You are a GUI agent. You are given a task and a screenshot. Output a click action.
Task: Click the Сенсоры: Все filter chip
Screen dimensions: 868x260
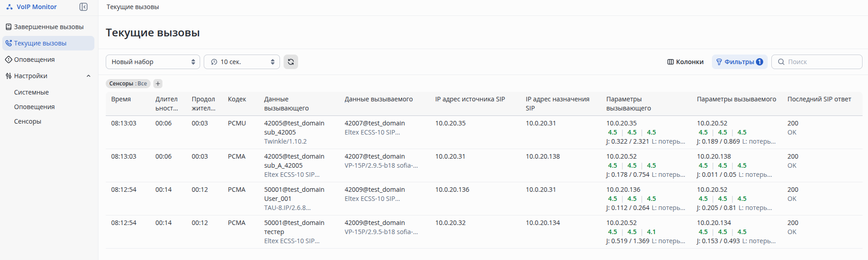(128, 84)
